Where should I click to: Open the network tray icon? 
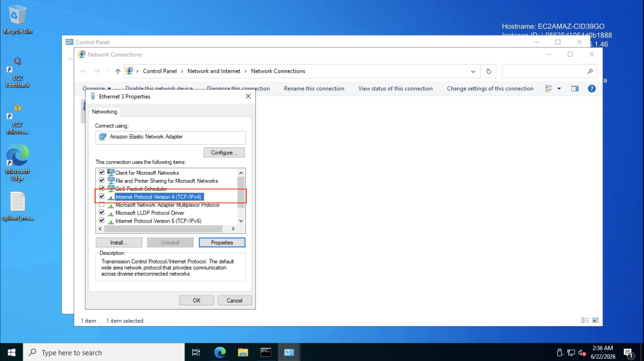coord(571,352)
